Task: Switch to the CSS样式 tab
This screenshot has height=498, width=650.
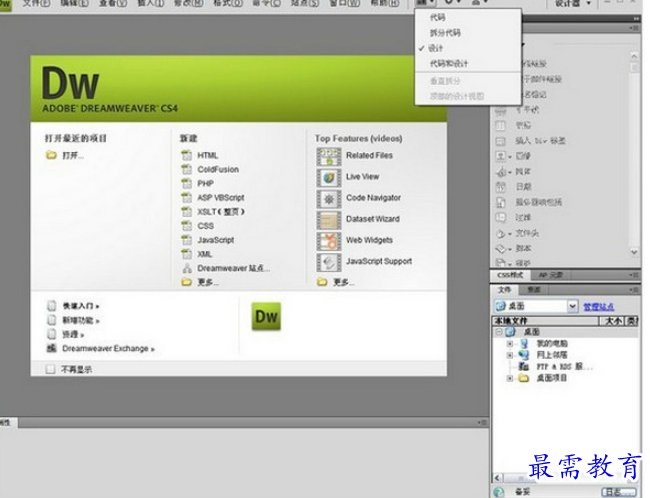Action: point(510,275)
